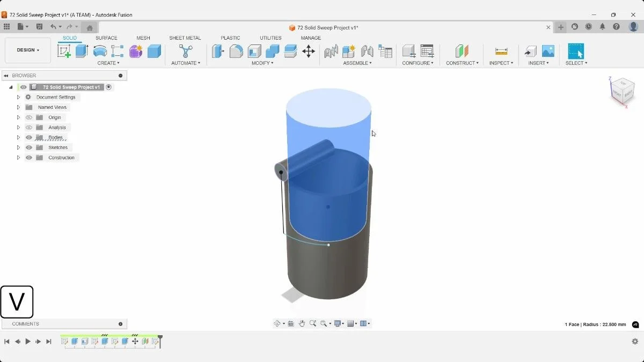The height and width of the screenshot is (362, 644).
Task: Choose the Fillet tool in Modify
Action: coord(236,51)
